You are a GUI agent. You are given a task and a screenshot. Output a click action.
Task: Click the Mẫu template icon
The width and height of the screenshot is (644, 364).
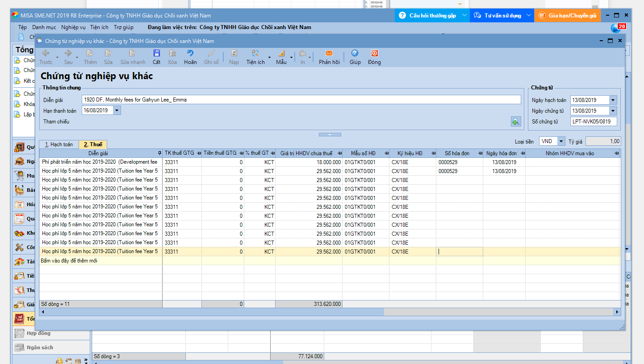click(281, 53)
